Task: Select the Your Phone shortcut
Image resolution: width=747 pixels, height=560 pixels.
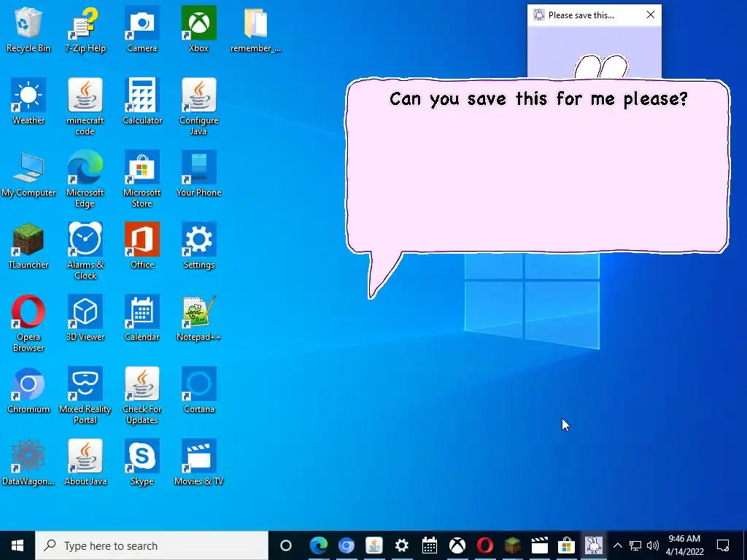Action: (x=198, y=174)
